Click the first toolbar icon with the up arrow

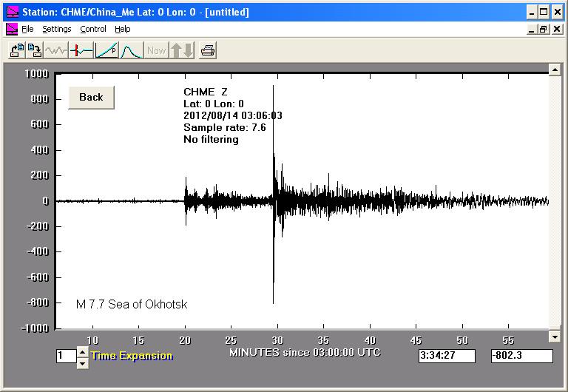[16, 50]
